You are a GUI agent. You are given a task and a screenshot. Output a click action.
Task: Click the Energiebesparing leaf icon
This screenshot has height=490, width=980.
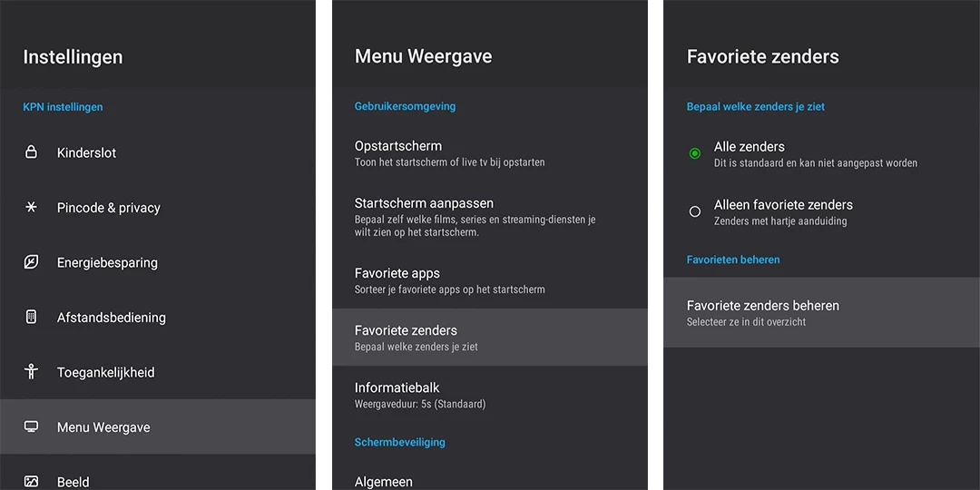coord(31,262)
